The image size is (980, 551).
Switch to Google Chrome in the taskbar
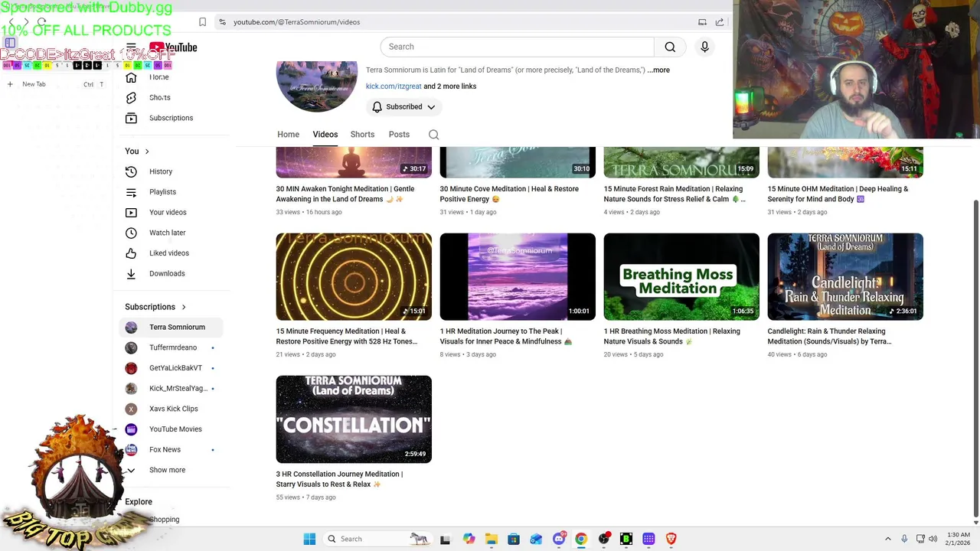pos(581,539)
